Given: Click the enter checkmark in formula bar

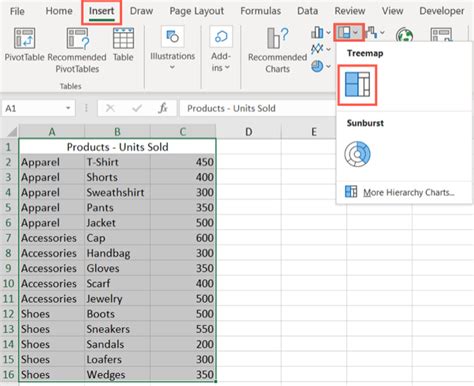Looking at the screenshot, I should click(137, 108).
